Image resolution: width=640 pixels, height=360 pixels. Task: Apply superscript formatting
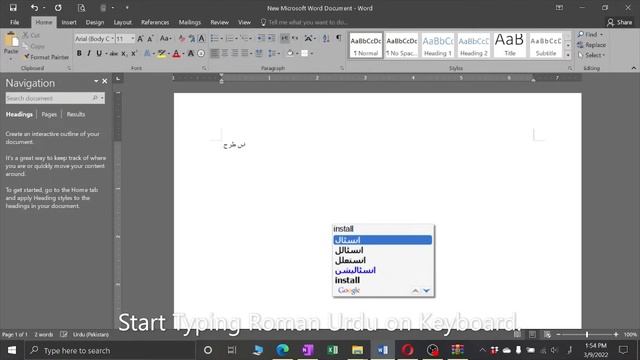134,53
